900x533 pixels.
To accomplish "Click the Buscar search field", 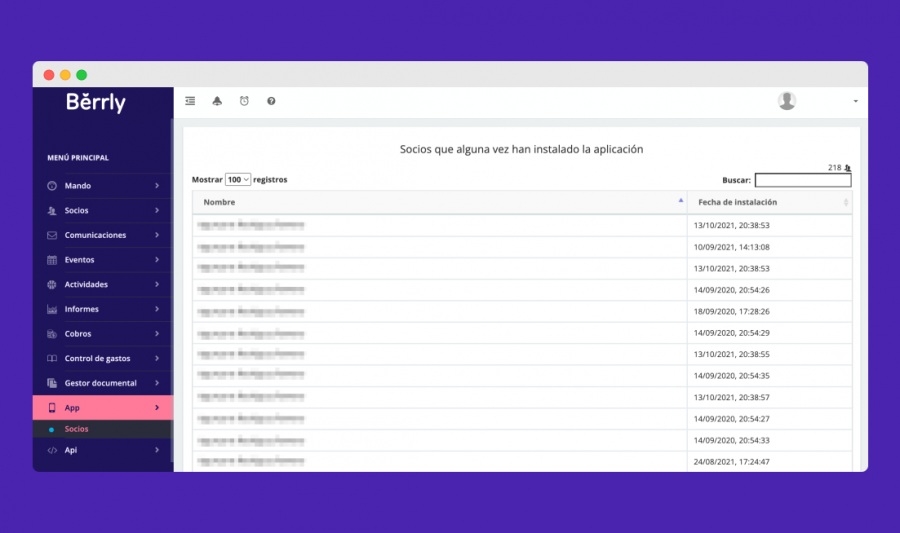I will [802, 180].
